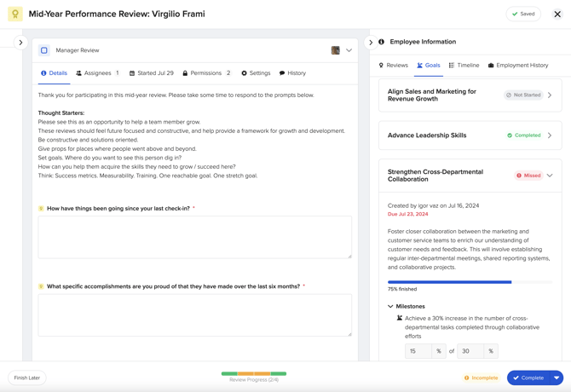Open the dropdown beside the reviewer avatar
Image resolution: width=571 pixels, height=392 pixels.
[x=349, y=50]
